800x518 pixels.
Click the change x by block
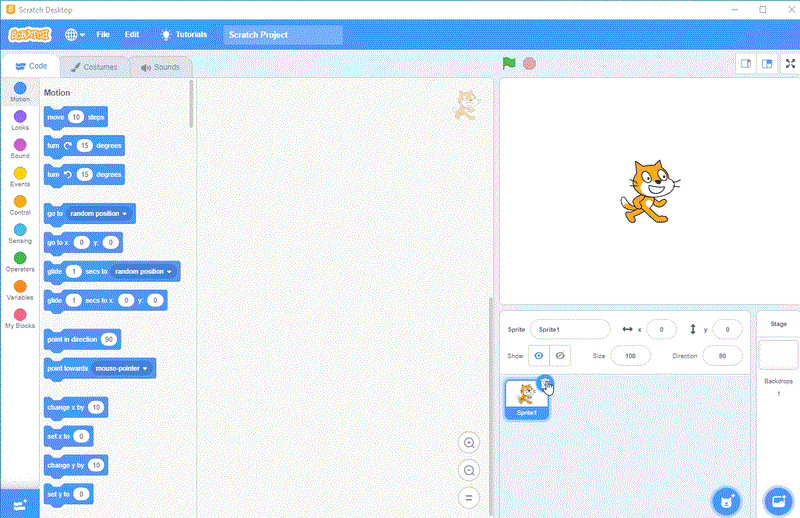(65, 407)
